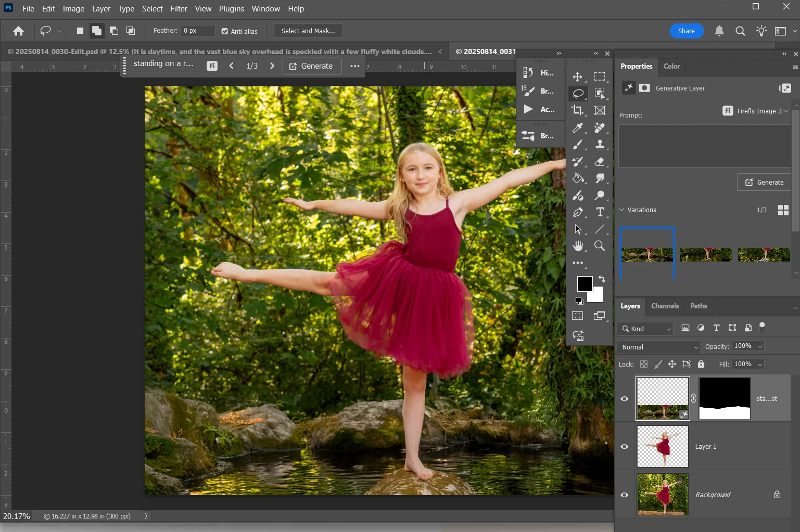Select the Move tool
The width and height of the screenshot is (800, 532).
click(577, 77)
